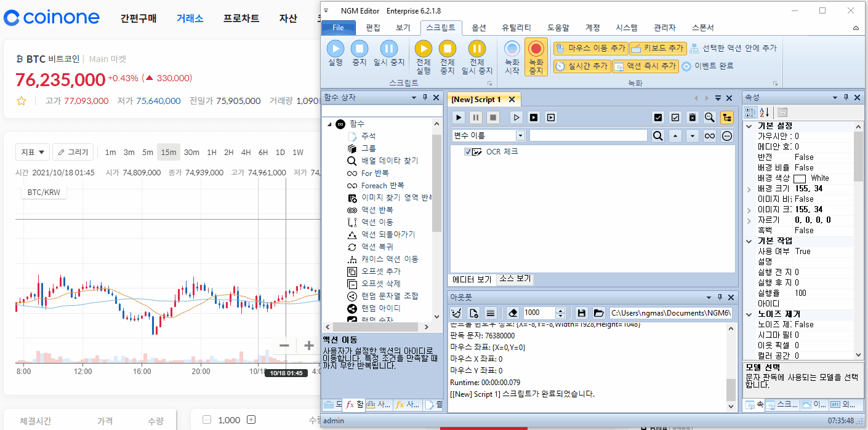Toggle the OCR 체크 action checkbox
This screenshot has width=868, height=430.
pos(468,151)
